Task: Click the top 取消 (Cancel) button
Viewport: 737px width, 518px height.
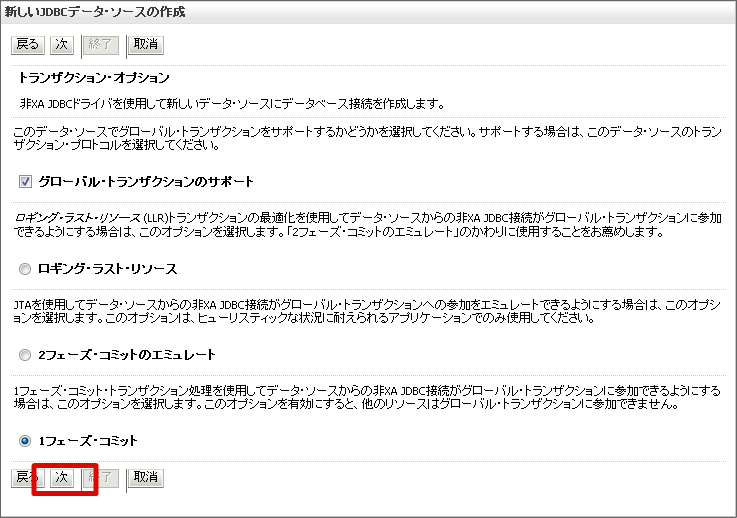Action: 146,45
